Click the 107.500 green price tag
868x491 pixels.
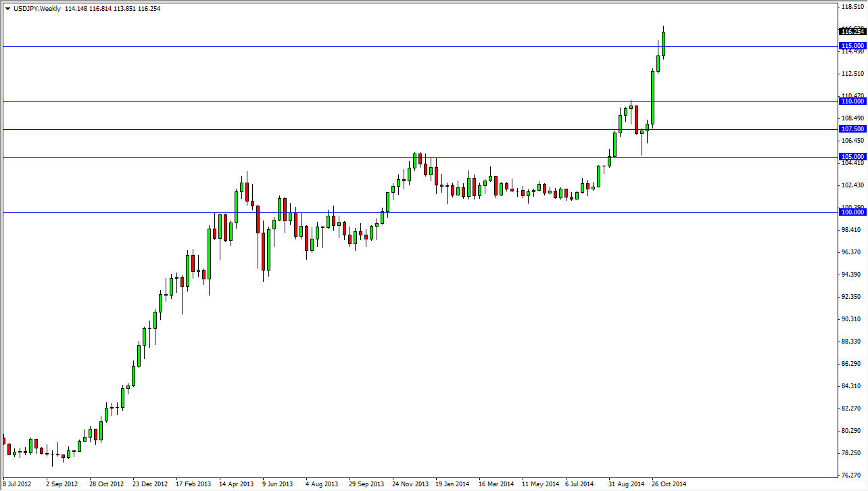(x=852, y=129)
